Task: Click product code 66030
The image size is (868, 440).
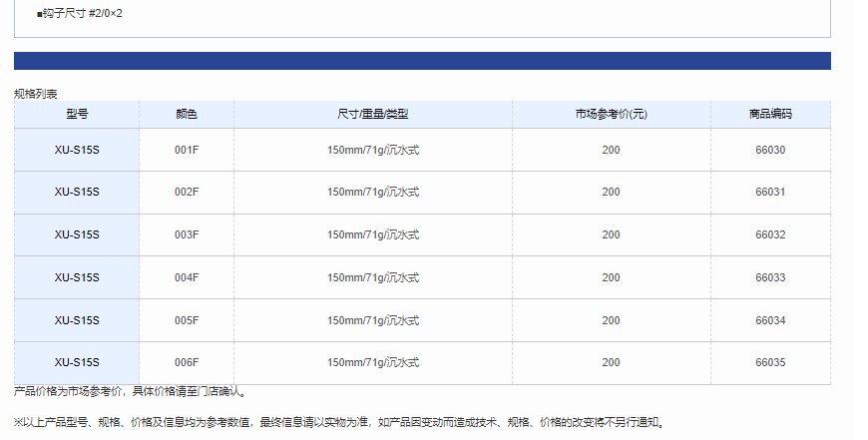Action: coord(770,150)
